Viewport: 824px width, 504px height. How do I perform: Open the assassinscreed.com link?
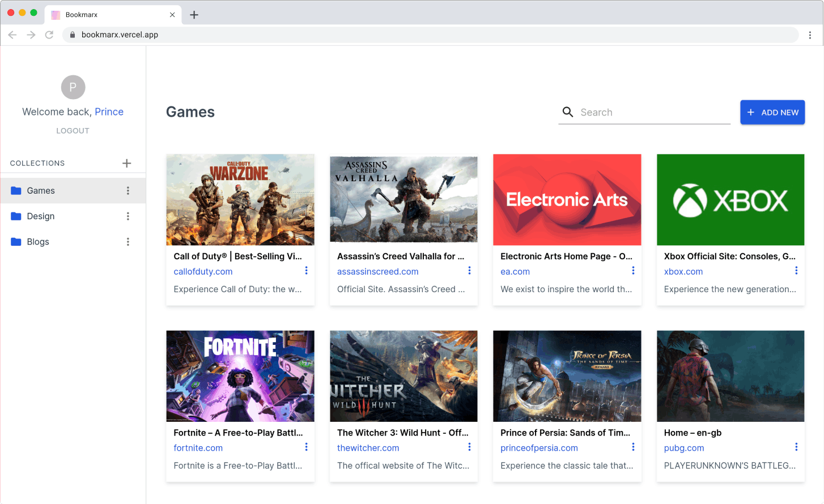click(378, 272)
